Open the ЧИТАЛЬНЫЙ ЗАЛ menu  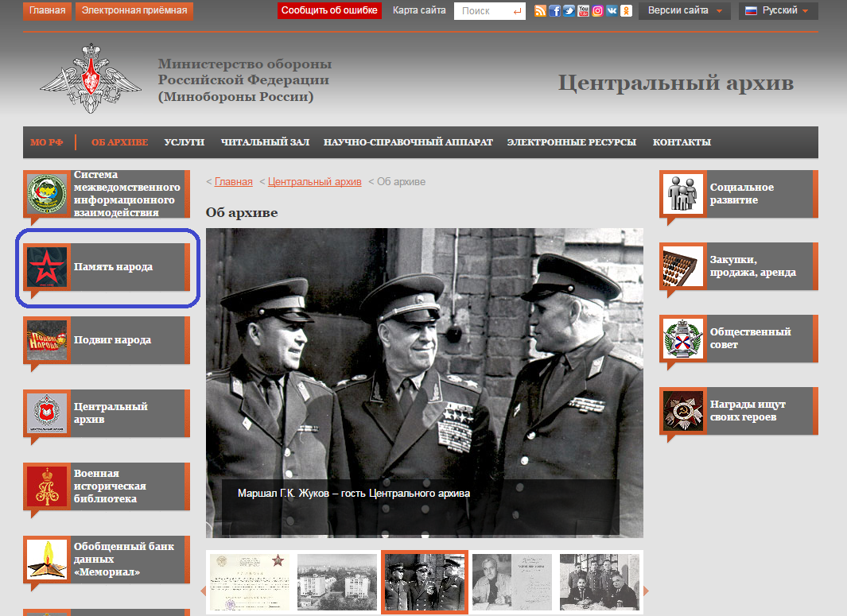coord(265,142)
